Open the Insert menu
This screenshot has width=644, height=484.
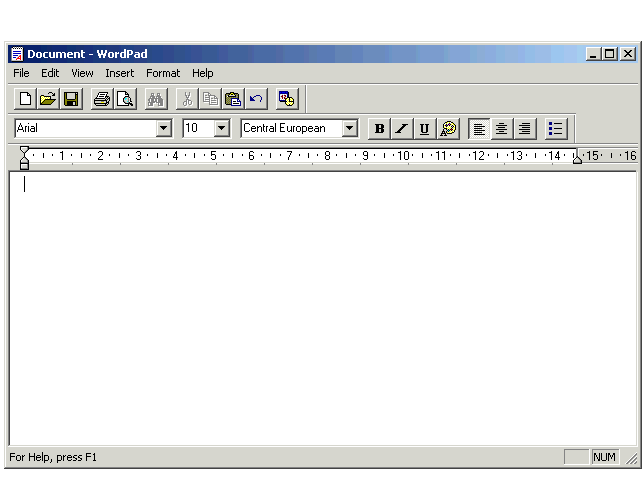point(120,73)
